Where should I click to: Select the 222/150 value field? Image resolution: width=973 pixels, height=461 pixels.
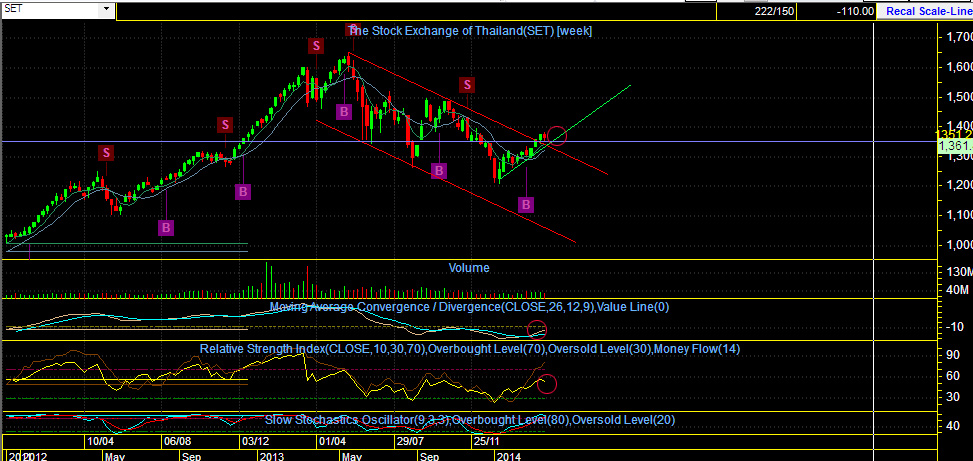756,11
